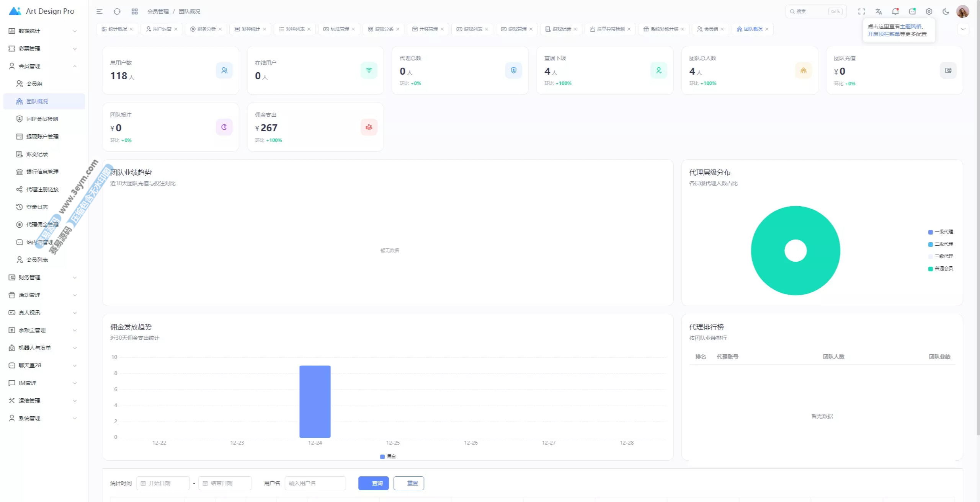Open the language switch icon
This screenshot has height=502, width=980.
pos(879,11)
